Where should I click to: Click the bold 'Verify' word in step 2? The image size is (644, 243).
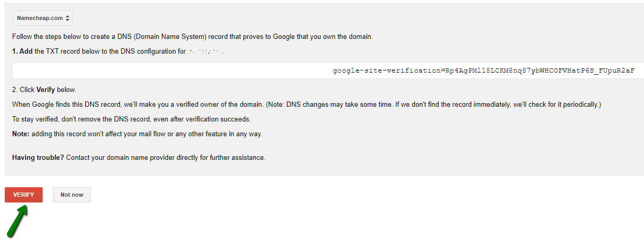(46, 90)
